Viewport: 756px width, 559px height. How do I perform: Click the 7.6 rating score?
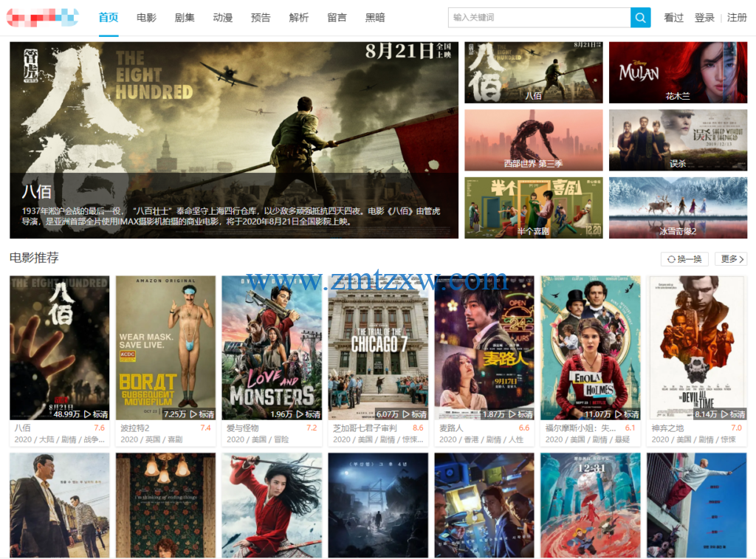tap(100, 428)
